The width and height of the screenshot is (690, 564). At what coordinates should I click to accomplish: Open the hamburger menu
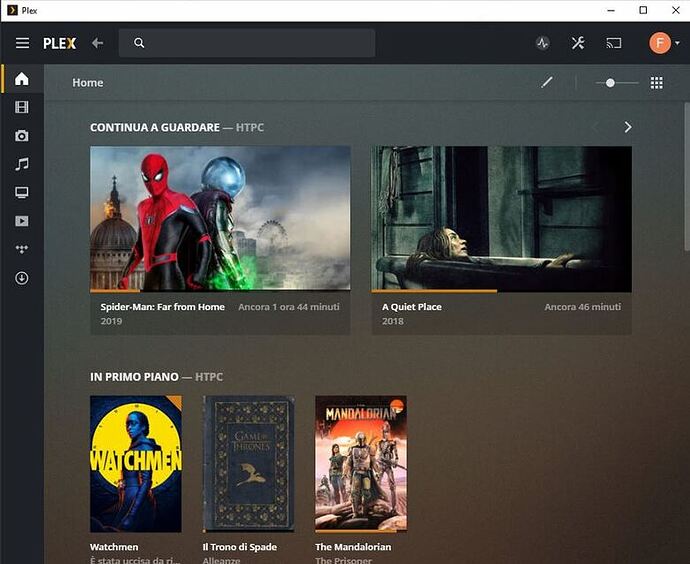(x=22, y=43)
